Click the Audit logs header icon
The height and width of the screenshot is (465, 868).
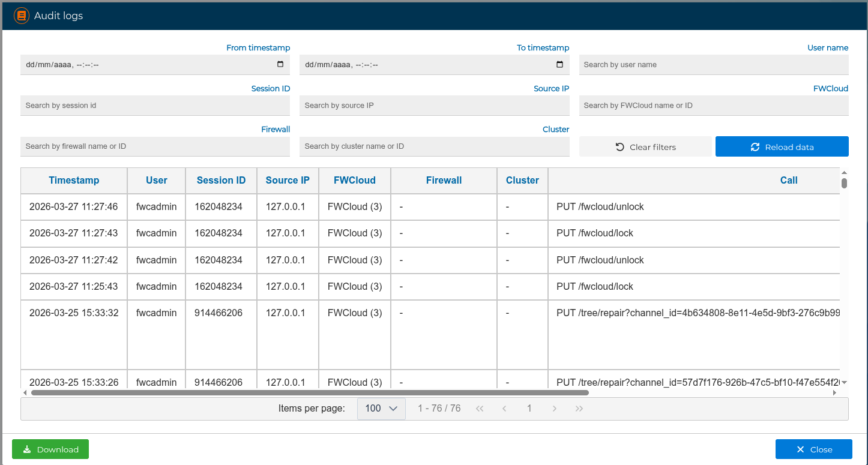(x=22, y=16)
